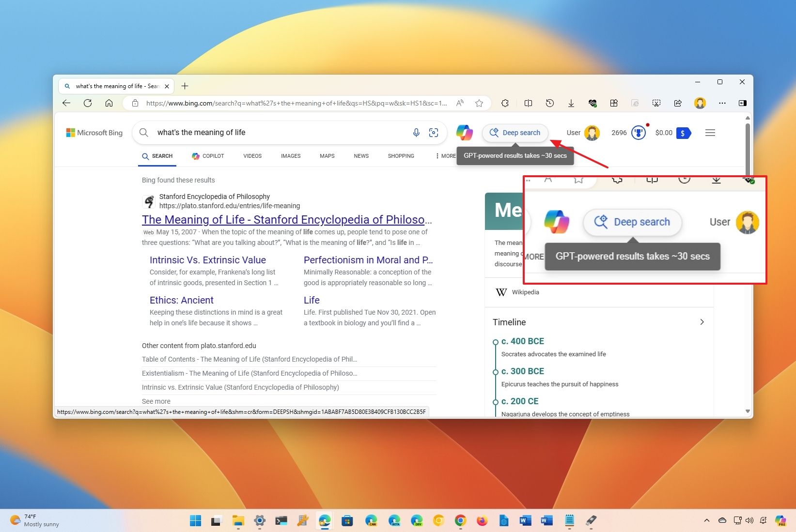This screenshot has width=796, height=532.
Task: Open the Bing hamburger menu
Action: coord(710,132)
